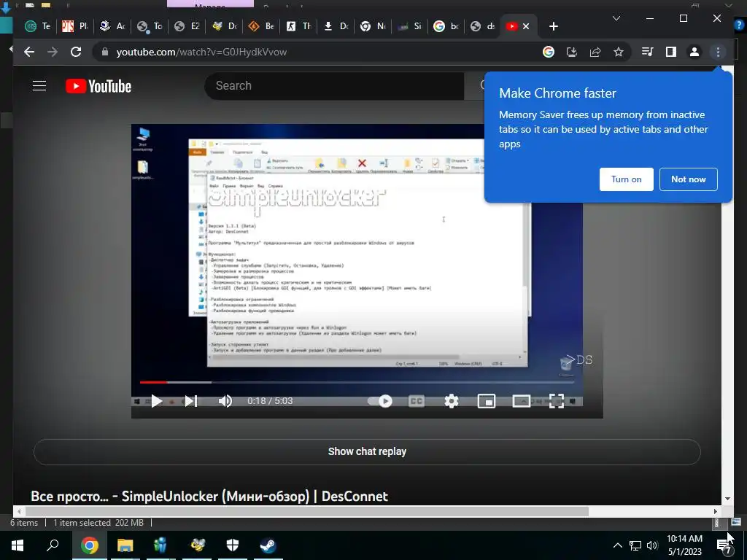Click the video progress bar
This screenshot has width=747, height=560.
click(x=356, y=382)
